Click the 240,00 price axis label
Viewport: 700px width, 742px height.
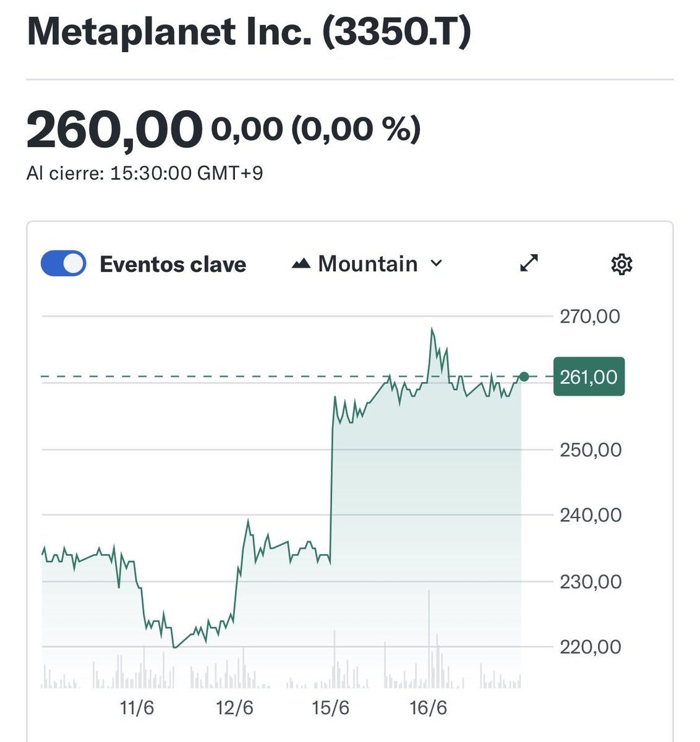[x=591, y=514]
